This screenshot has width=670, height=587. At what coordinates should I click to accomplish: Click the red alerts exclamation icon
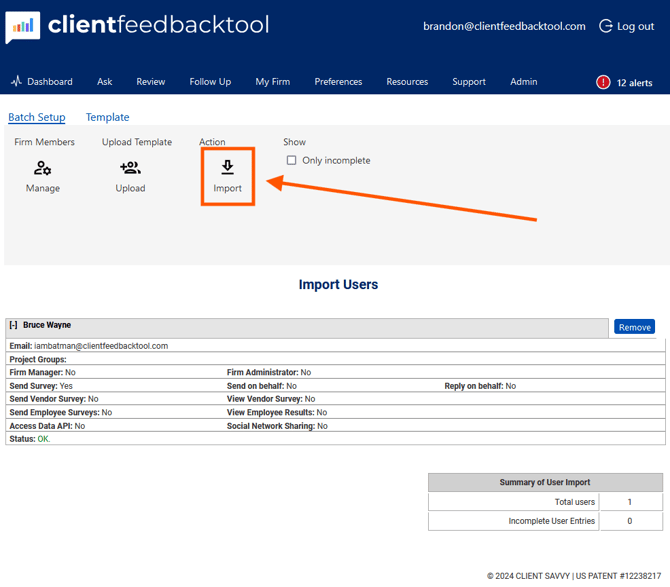coord(603,82)
